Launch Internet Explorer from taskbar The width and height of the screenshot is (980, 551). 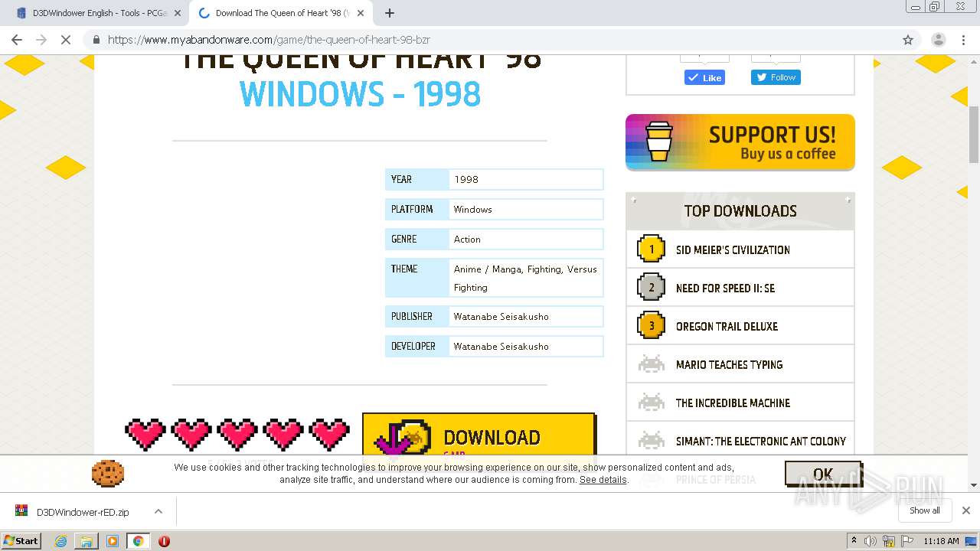click(60, 541)
